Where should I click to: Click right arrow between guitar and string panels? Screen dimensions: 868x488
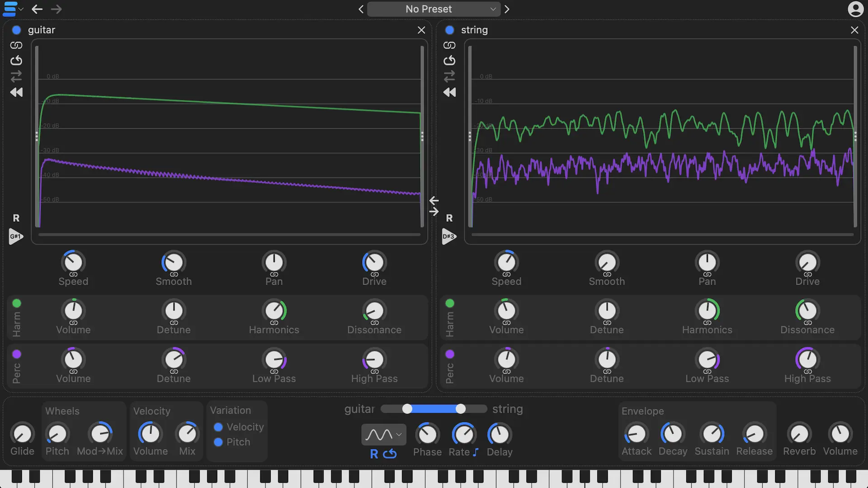tap(434, 211)
